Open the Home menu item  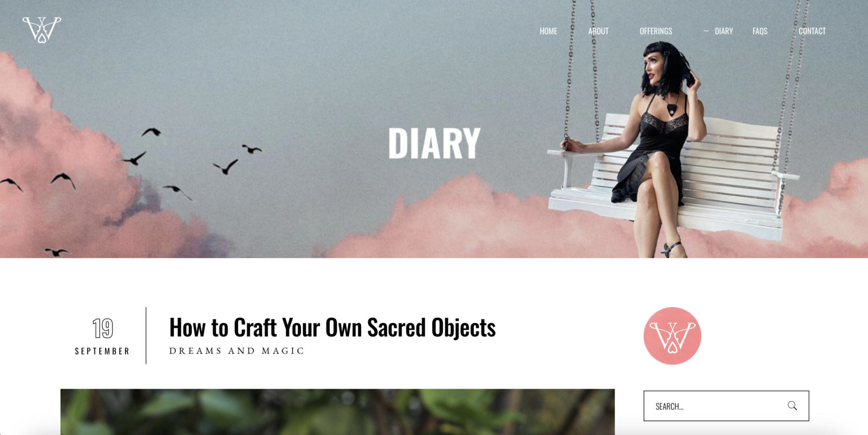[x=548, y=31]
